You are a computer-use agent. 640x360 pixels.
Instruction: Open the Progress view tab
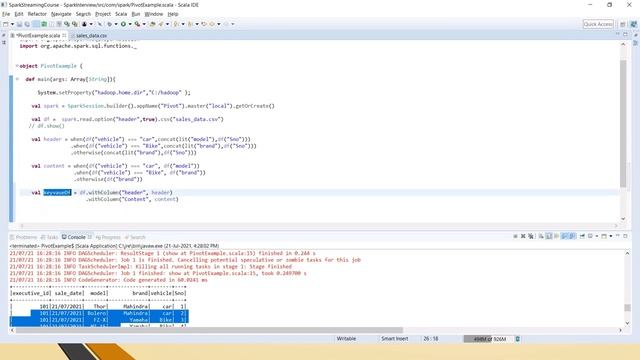point(108,237)
